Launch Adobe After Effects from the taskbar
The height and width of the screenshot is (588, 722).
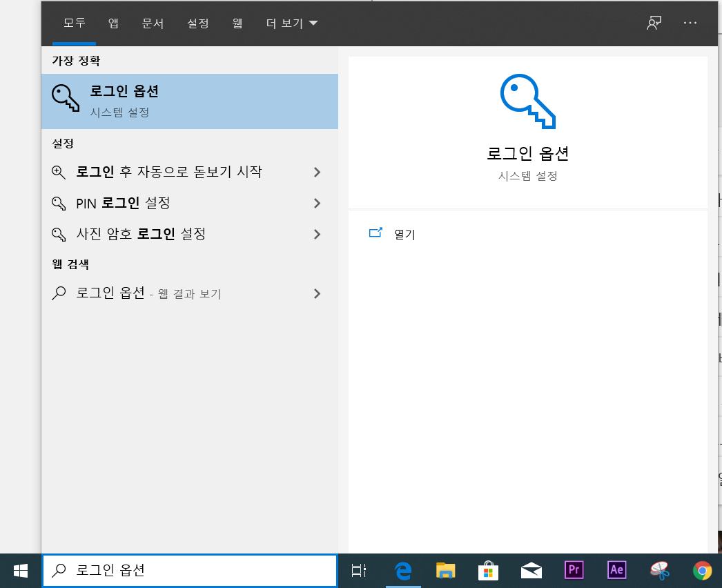(x=616, y=570)
